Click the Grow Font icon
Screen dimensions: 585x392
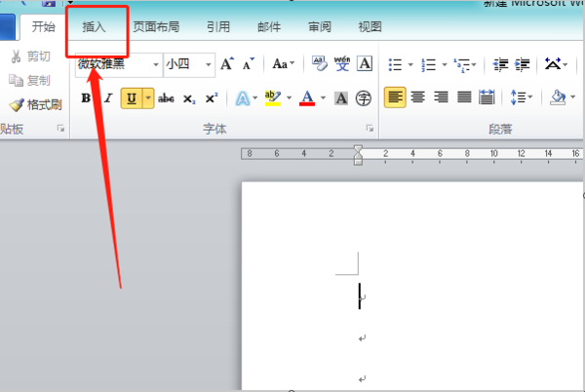tap(227, 63)
